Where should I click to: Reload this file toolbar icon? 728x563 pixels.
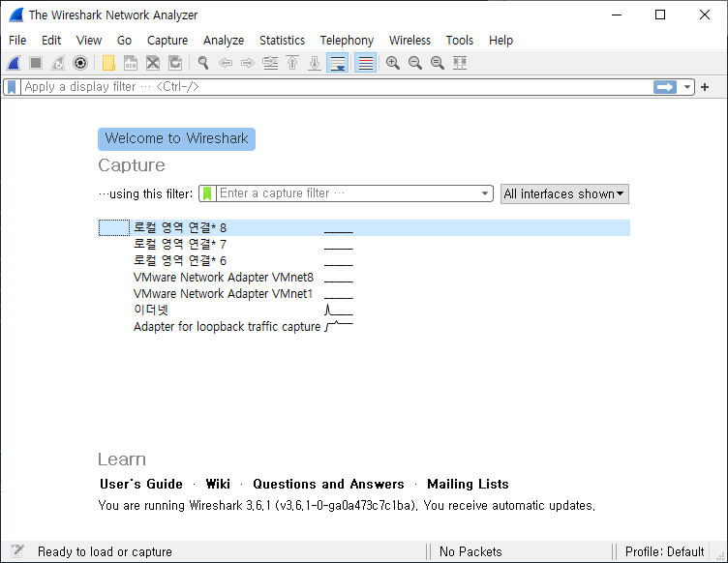click(175, 63)
